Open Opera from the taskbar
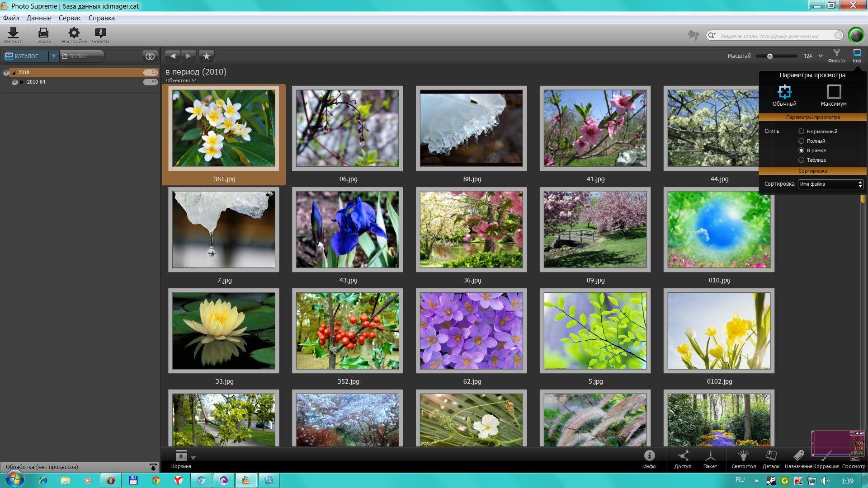Viewport: 868px width, 488px height. point(111,480)
